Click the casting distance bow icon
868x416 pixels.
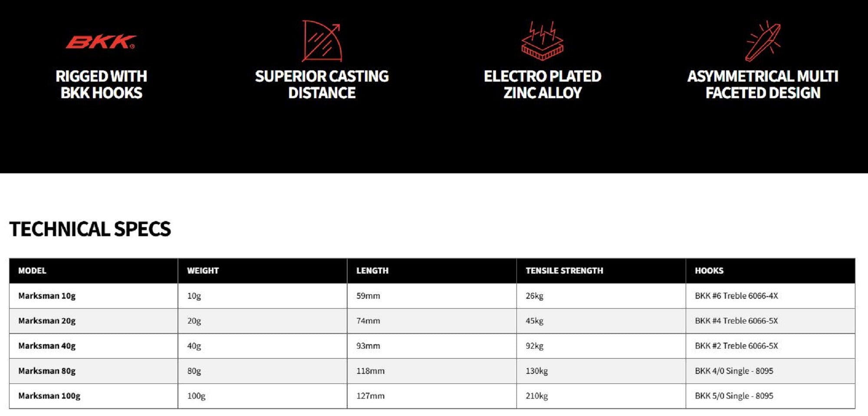[322, 41]
